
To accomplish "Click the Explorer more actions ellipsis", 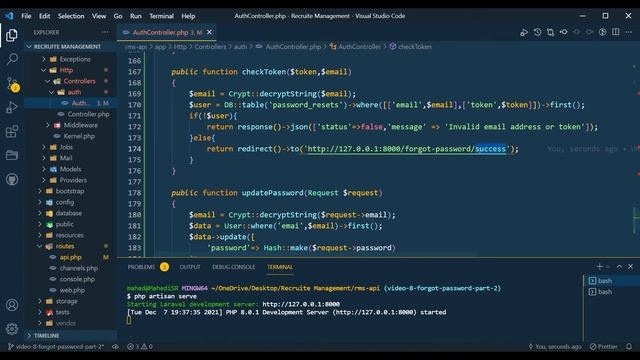I will pyautogui.click(x=105, y=32).
